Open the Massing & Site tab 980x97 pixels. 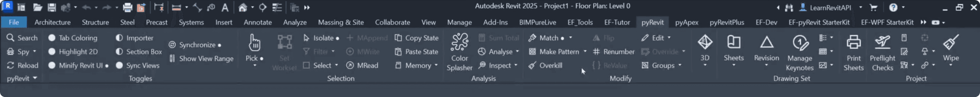click(341, 22)
